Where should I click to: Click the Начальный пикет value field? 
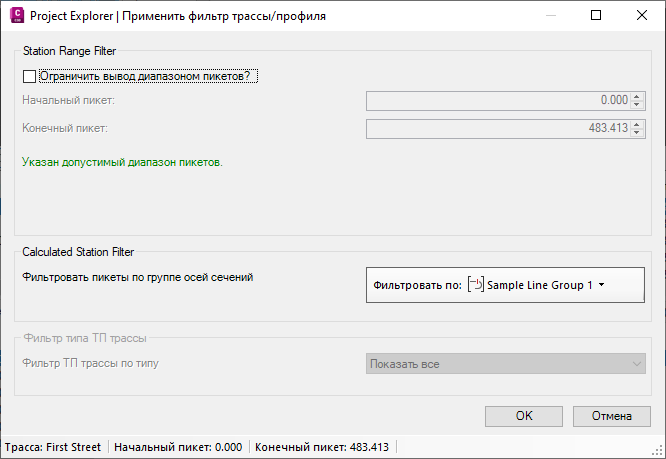point(499,101)
